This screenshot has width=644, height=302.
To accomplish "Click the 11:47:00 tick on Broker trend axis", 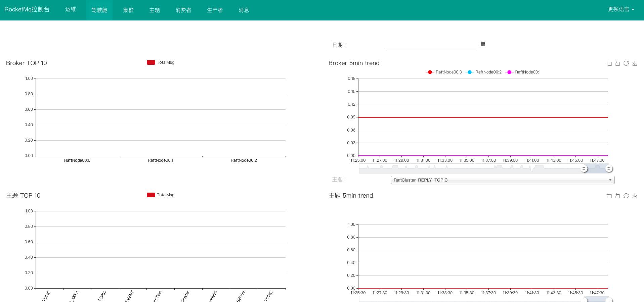I will (x=597, y=160).
